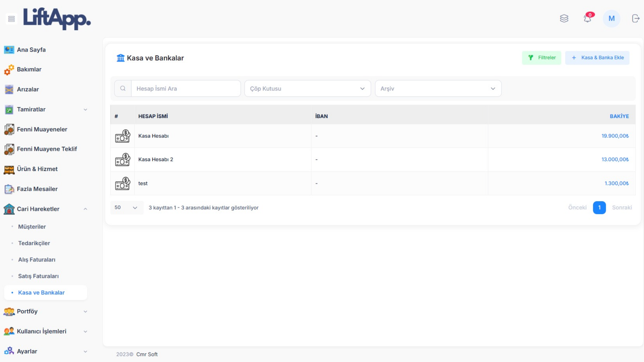The image size is (644, 362).
Task: Open the M user avatar
Action: click(611, 18)
